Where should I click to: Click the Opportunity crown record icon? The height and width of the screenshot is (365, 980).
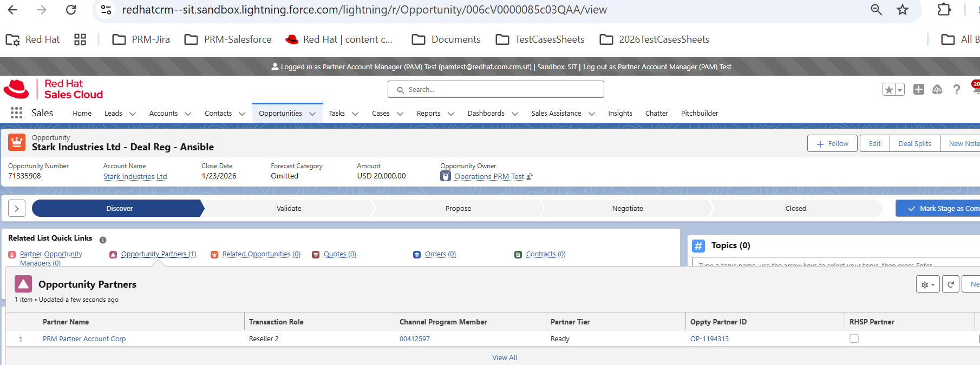pos(17,142)
